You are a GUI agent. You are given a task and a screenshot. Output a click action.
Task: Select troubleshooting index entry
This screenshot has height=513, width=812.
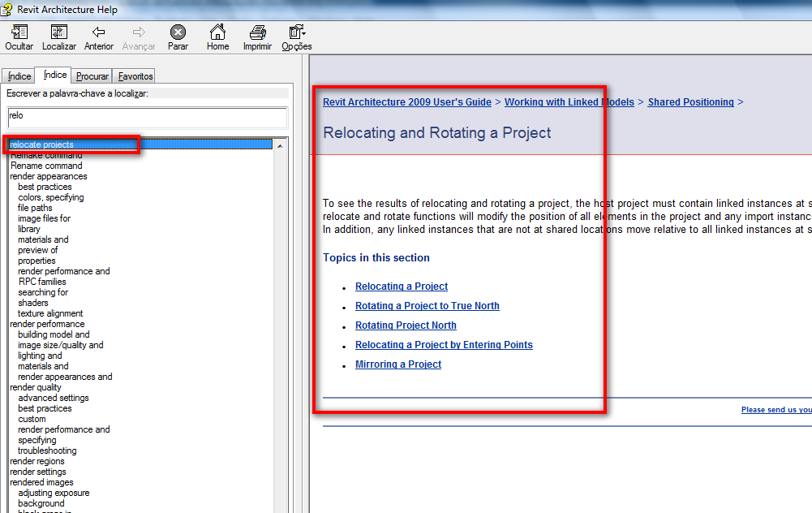(x=47, y=450)
